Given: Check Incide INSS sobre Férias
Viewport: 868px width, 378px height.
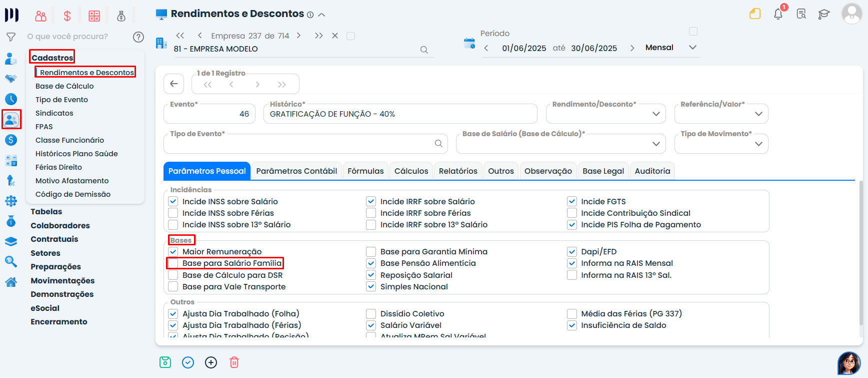Looking at the screenshot, I should (x=173, y=213).
